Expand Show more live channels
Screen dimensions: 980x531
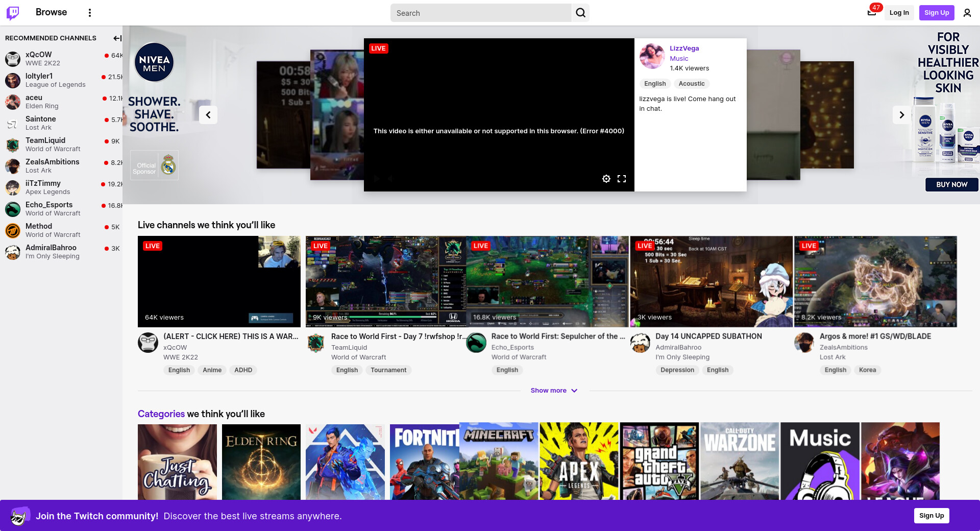pos(553,391)
